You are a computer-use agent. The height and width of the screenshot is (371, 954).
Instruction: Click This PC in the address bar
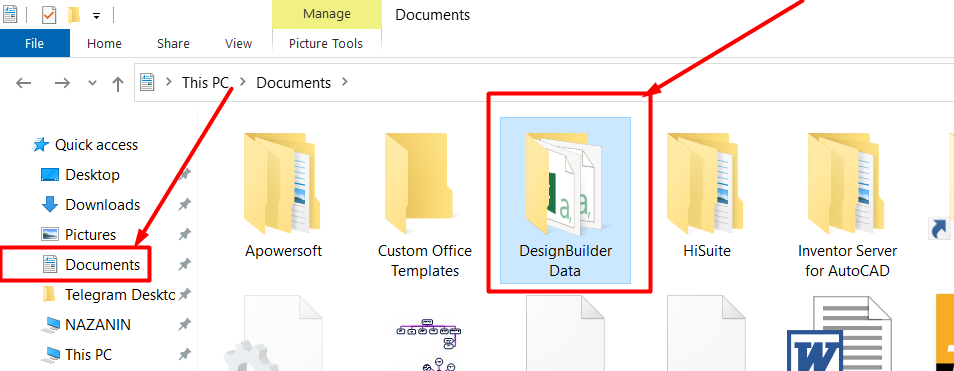(x=205, y=83)
